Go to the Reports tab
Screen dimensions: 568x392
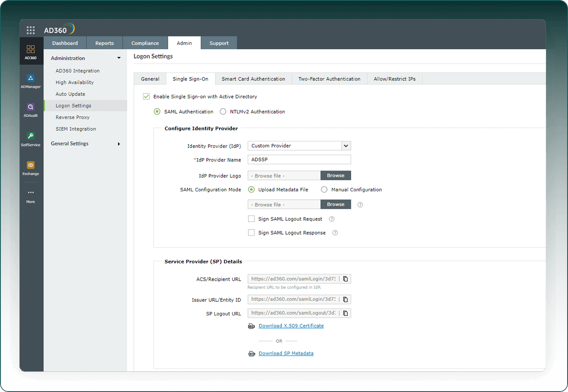click(105, 43)
